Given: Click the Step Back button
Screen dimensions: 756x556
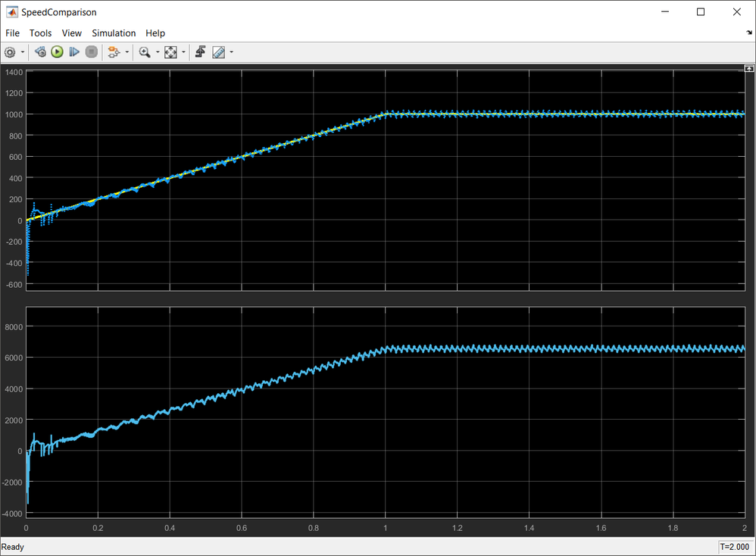Looking at the screenshot, I should click(40, 52).
